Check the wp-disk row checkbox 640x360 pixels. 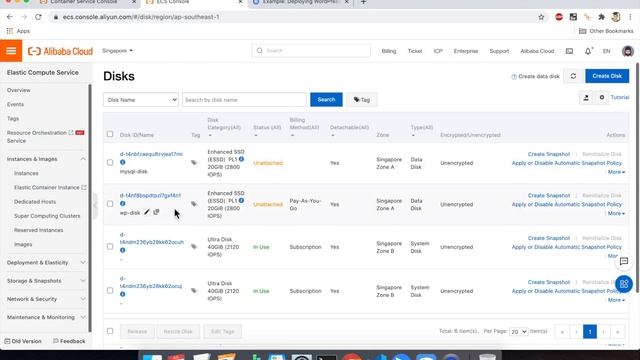[110, 204]
